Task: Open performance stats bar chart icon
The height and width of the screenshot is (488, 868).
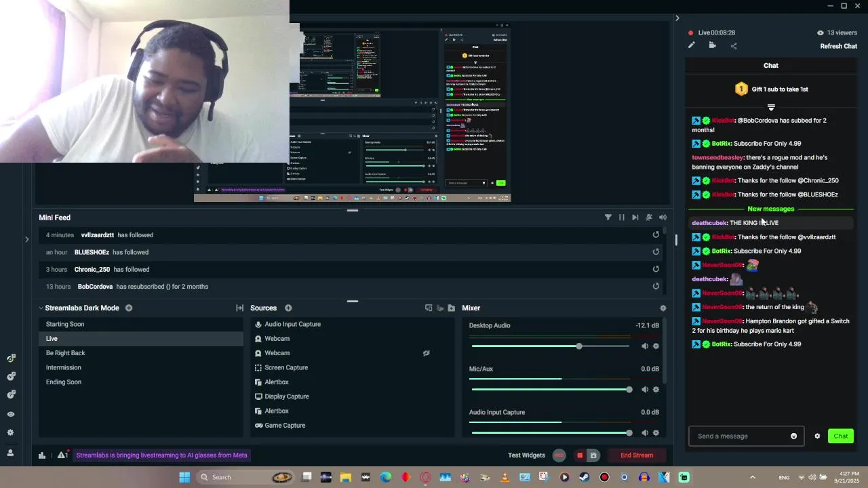Action: point(42,455)
